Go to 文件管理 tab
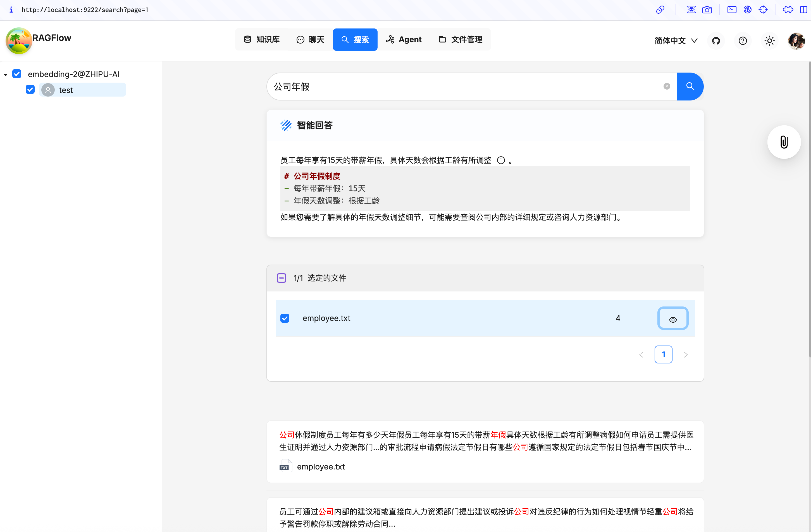Image resolution: width=811 pixels, height=532 pixels. pos(460,40)
